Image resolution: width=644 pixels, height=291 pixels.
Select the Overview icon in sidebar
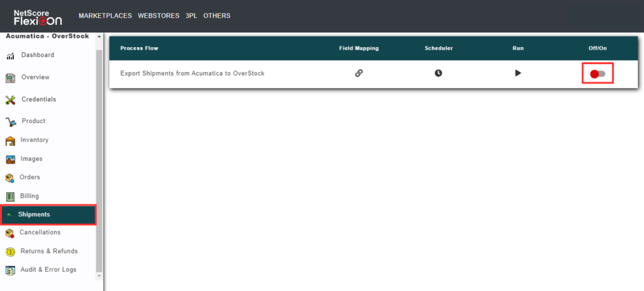pos(11,78)
